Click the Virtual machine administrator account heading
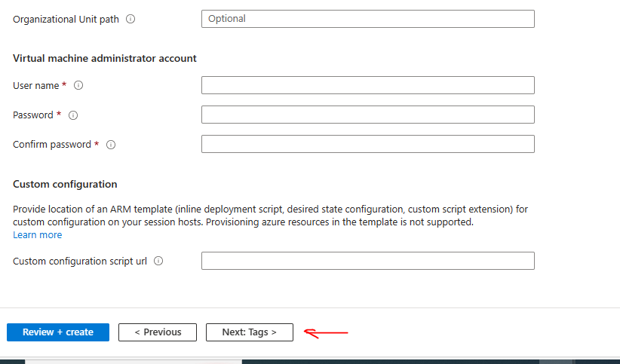Image resolution: width=620 pixels, height=364 pixels. tap(105, 58)
